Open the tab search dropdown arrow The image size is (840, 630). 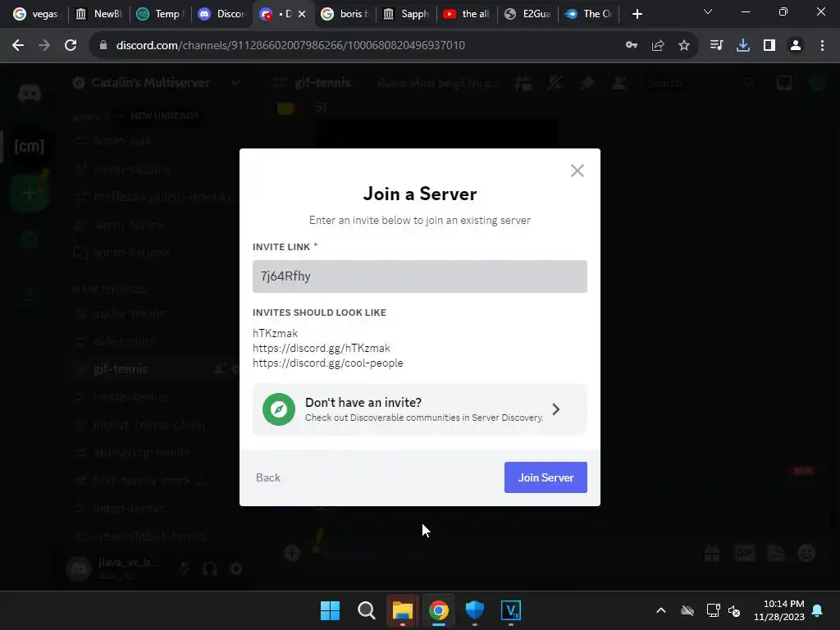point(708,11)
